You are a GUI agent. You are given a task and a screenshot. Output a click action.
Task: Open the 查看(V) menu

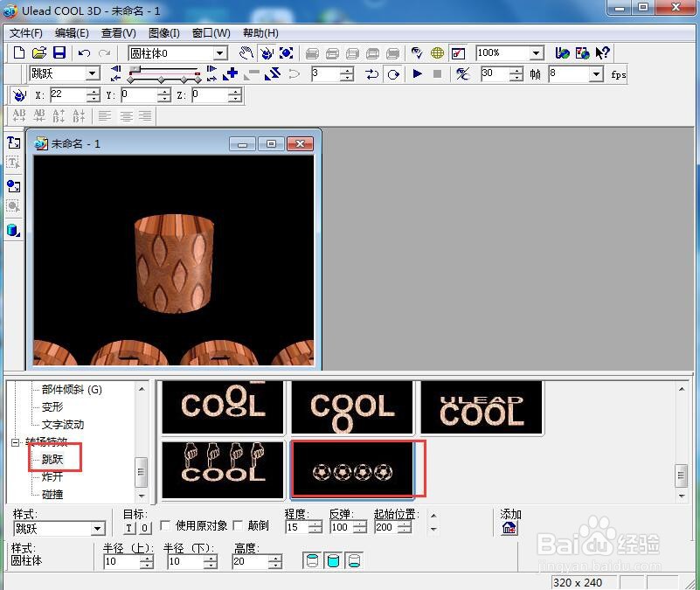click(x=118, y=33)
